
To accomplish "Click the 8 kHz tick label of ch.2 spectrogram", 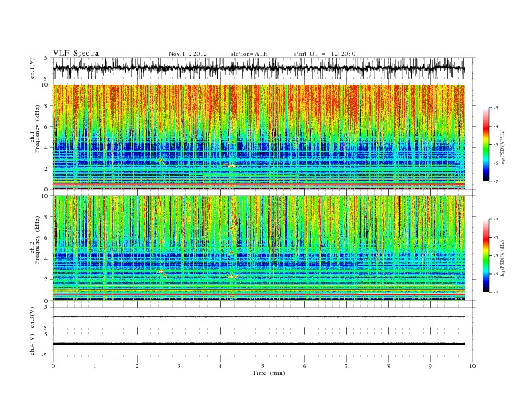I will tap(47, 217).
